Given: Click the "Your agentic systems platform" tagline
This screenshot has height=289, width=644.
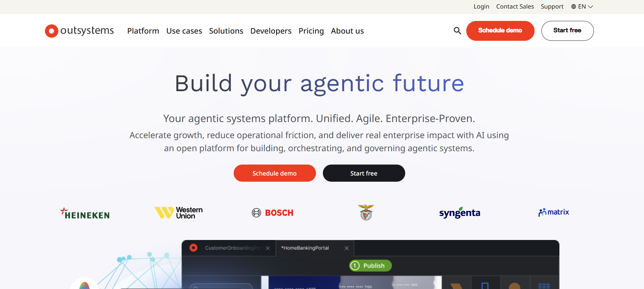Looking at the screenshot, I should pyautogui.click(x=319, y=119).
